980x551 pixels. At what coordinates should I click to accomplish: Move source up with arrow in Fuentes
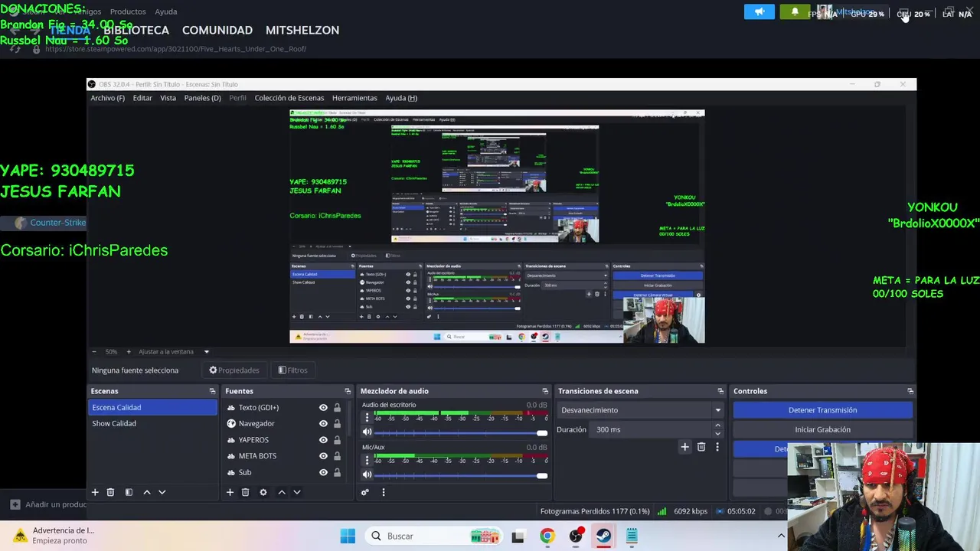pos(282,492)
